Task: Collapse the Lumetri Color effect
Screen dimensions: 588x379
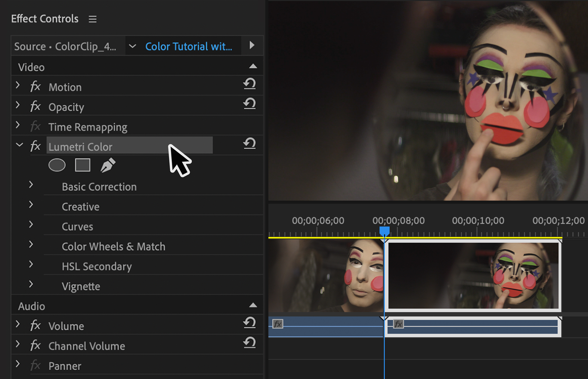Action: (19, 145)
